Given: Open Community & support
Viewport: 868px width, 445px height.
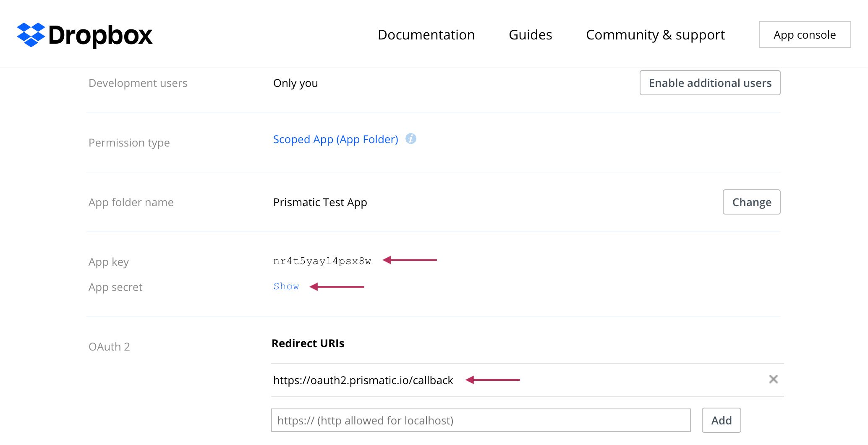Looking at the screenshot, I should pos(655,34).
